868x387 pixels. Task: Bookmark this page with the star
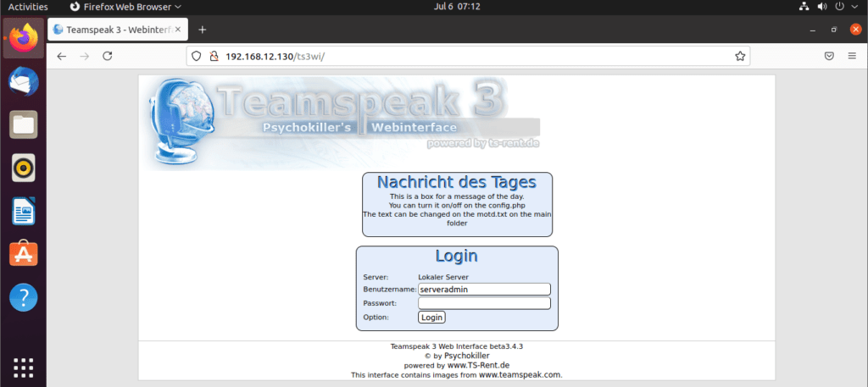pos(739,56)
